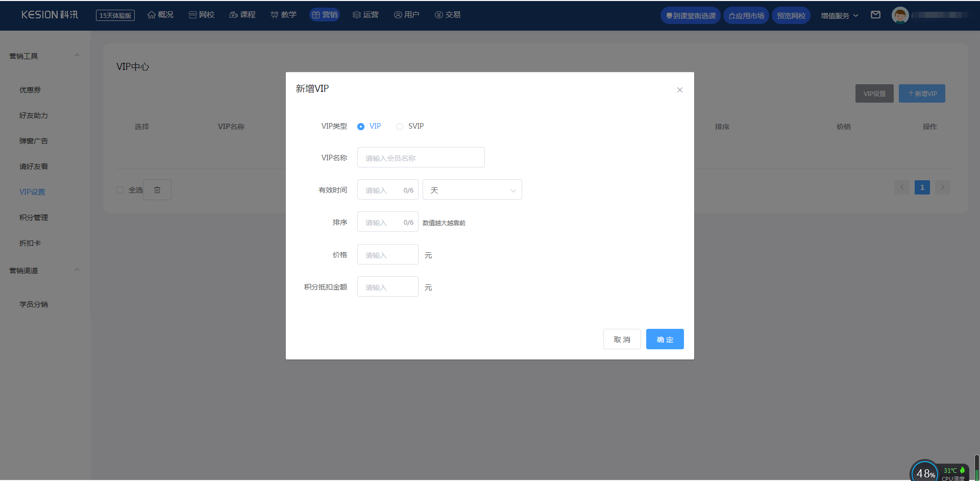Open VIP设置 in sidebar
The height and width of the screenshot is (481, 980).
(32, 192)
